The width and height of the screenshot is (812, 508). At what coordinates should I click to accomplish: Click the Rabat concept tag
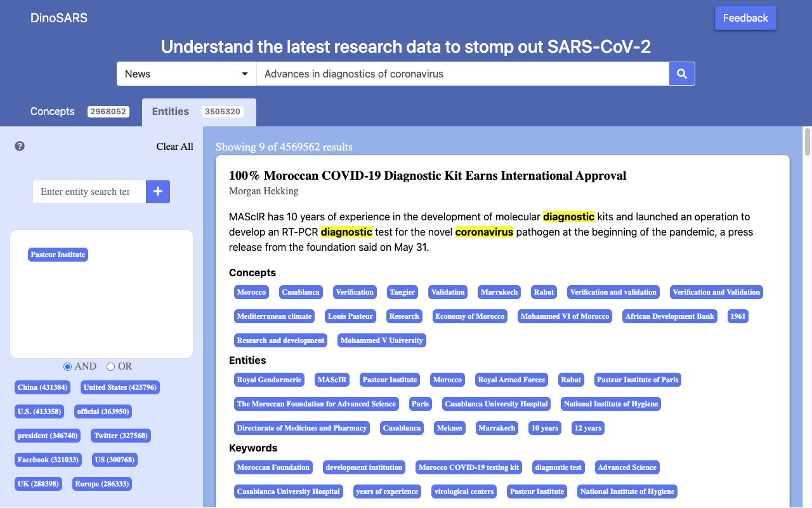(x=544, y=292)
